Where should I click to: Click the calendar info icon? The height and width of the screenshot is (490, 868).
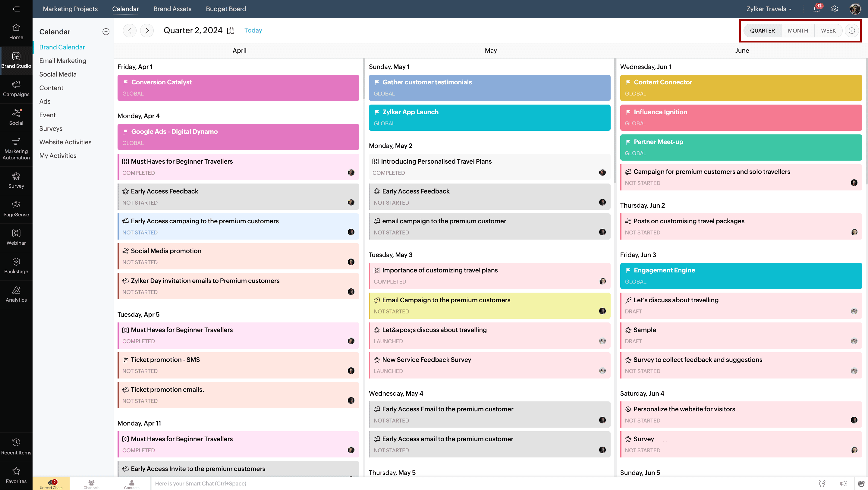[851, 31]
